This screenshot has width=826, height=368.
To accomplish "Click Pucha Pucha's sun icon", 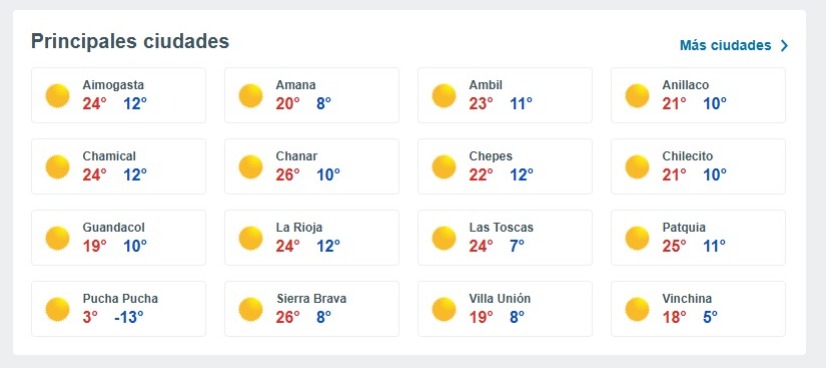I will pos(57,309).
